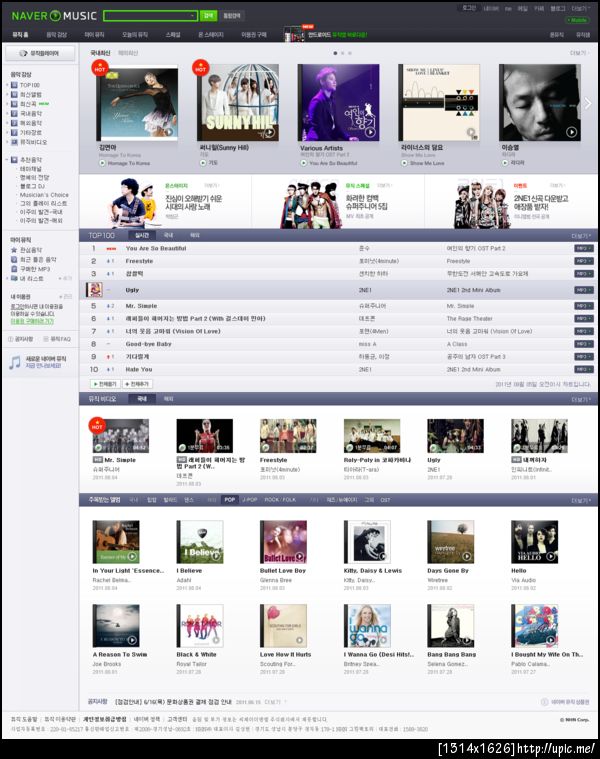Image resolution: width=600 pixels, height=759 pixels.
Task: Open the song Good-bye Baby
Action: pos(149,344)
